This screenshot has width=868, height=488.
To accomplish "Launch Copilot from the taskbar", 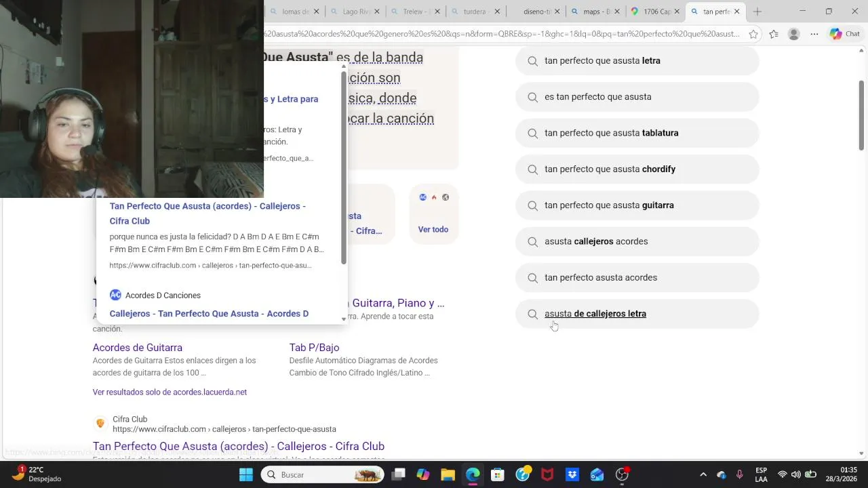I will coord(423,474).
